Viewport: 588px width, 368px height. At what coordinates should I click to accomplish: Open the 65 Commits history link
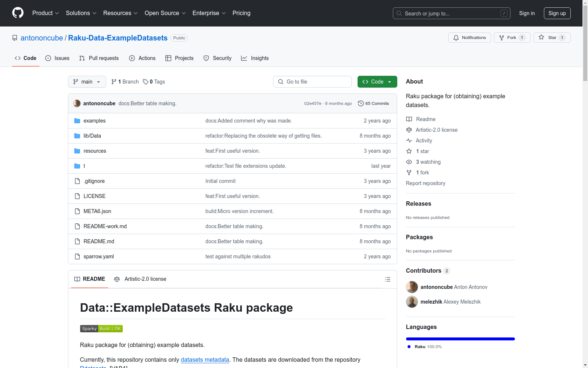373,103
